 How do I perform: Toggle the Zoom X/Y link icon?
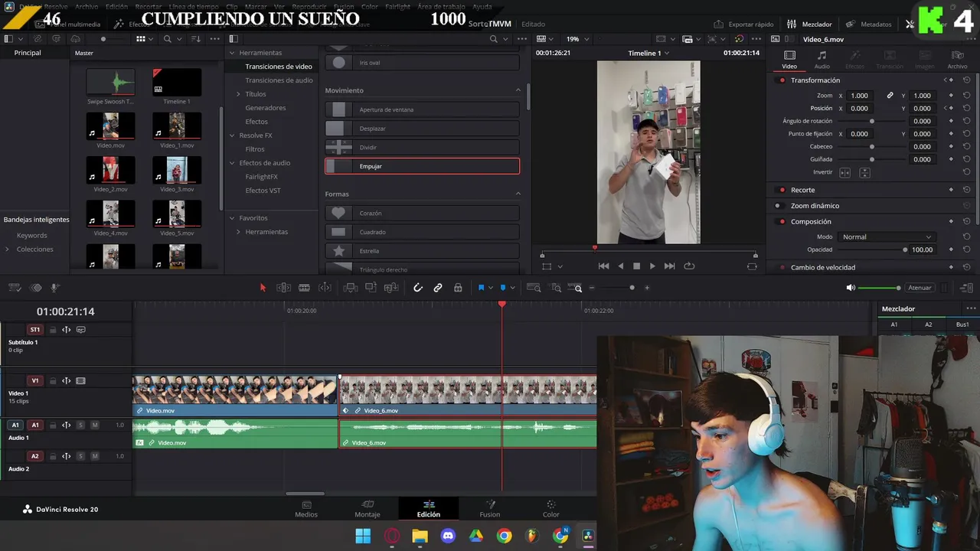(x=890, y=96)
